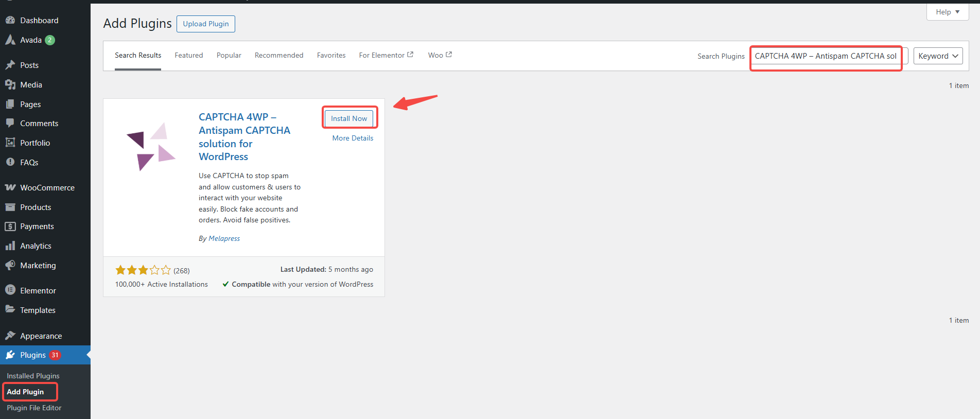Click the Plugins plug icon
This screenshot has width=980, height=419.
[x=10, y=355]
